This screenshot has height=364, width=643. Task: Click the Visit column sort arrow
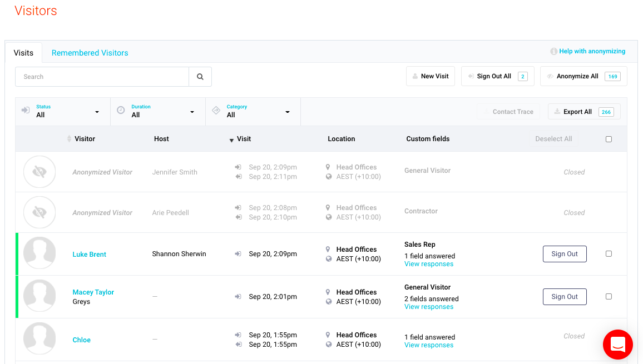pyautogui.click(x=231, y=140)
